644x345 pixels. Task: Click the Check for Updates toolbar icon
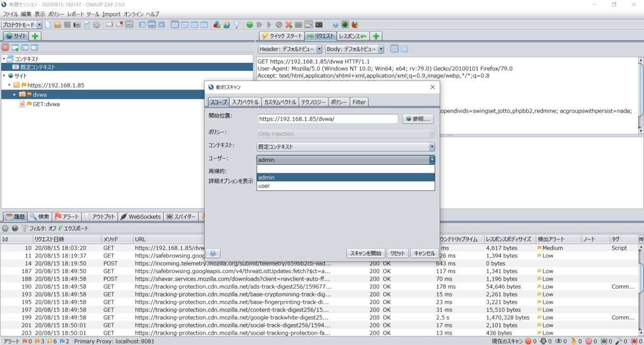[226, 25]
